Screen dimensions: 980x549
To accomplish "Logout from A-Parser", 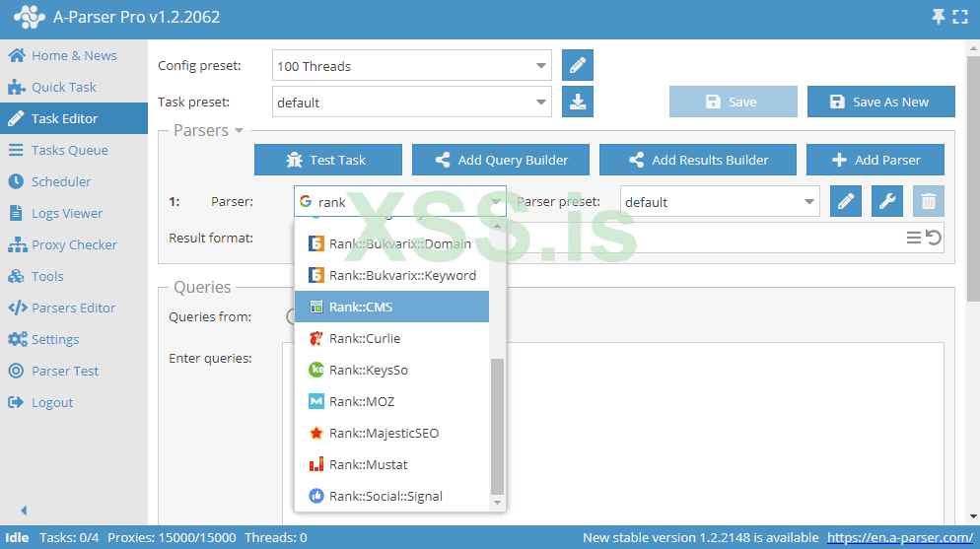I will pos(74,402).
